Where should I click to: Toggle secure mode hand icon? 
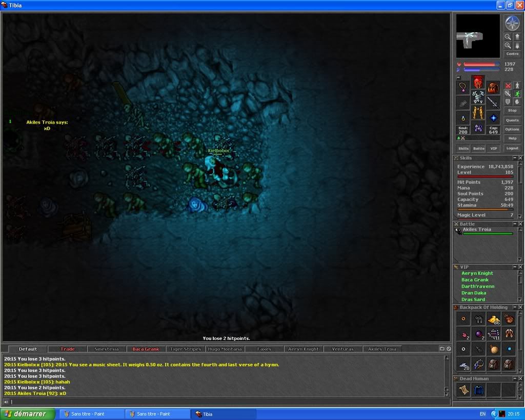[x=517, y=102]
